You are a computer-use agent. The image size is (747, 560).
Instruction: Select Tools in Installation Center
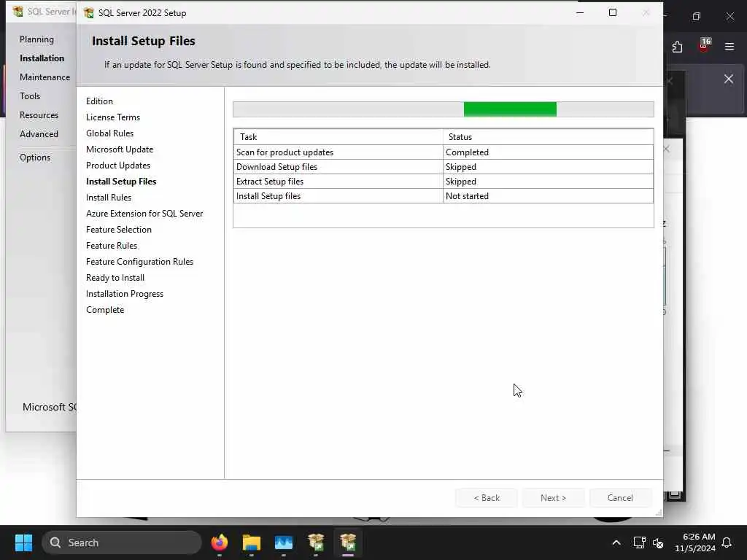pyautogui.click(x=30, y=96)
